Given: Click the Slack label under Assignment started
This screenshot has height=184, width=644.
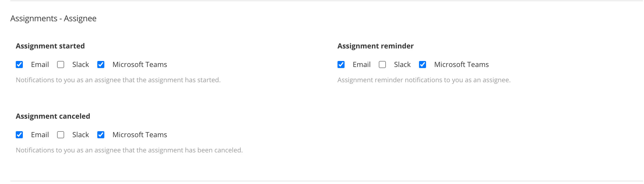Looking at the screenshot, I should (80, 65).
